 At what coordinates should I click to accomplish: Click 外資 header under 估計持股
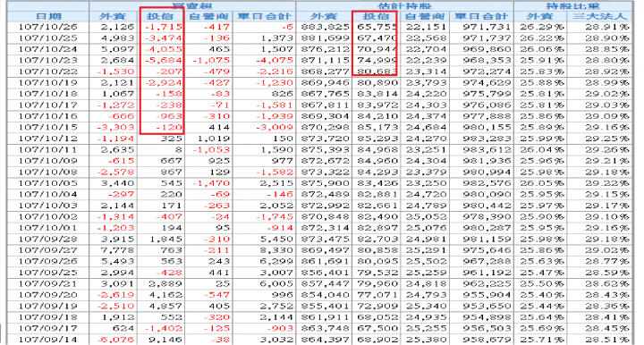(324, 16)
